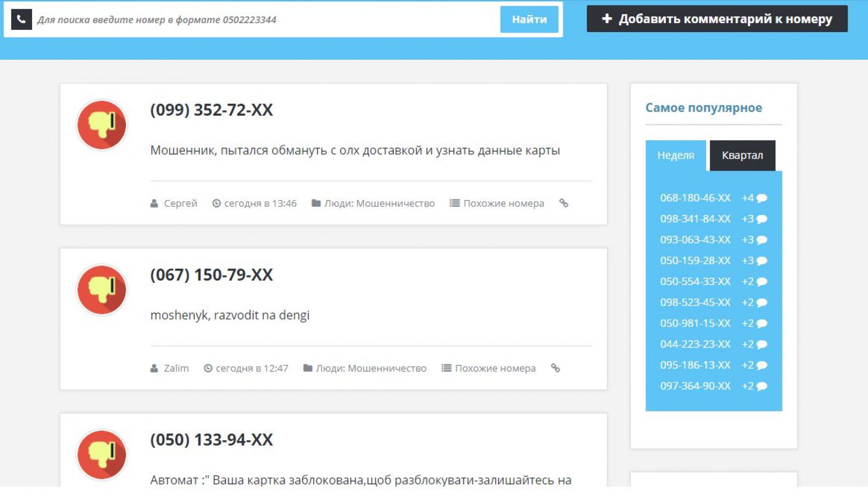Click the (067) 150-79-XX number heading
Image resolution: width=868 pixels, height=500 pixels.
coord(211,275)
